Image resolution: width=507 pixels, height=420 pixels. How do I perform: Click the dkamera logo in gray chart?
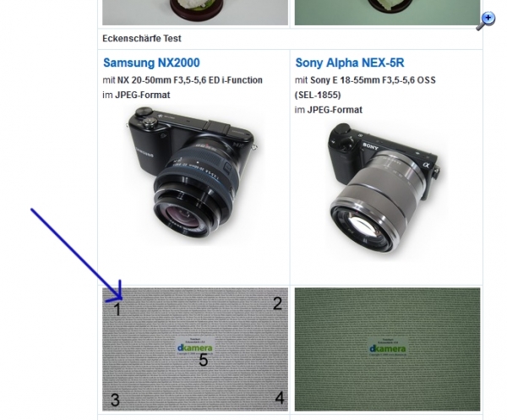(195, 346)
